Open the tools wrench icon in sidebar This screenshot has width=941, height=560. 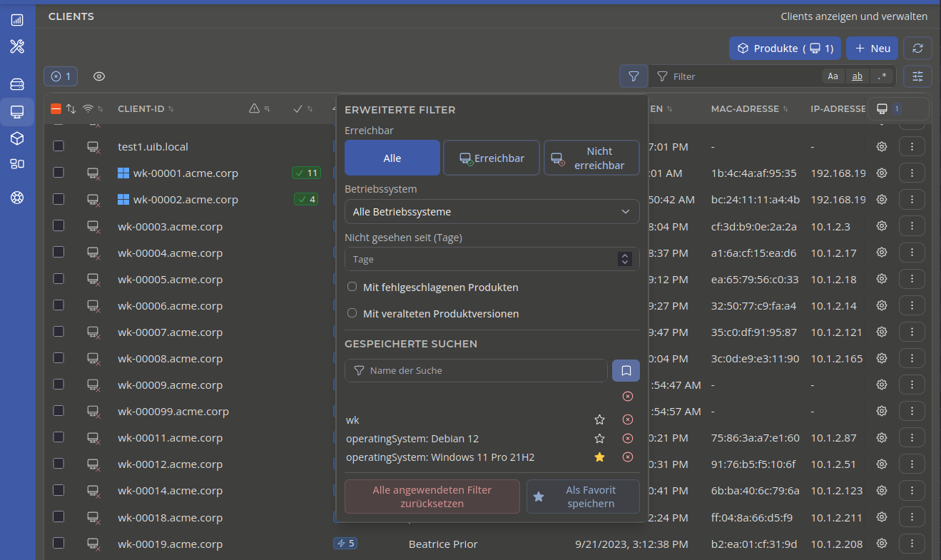17,47
